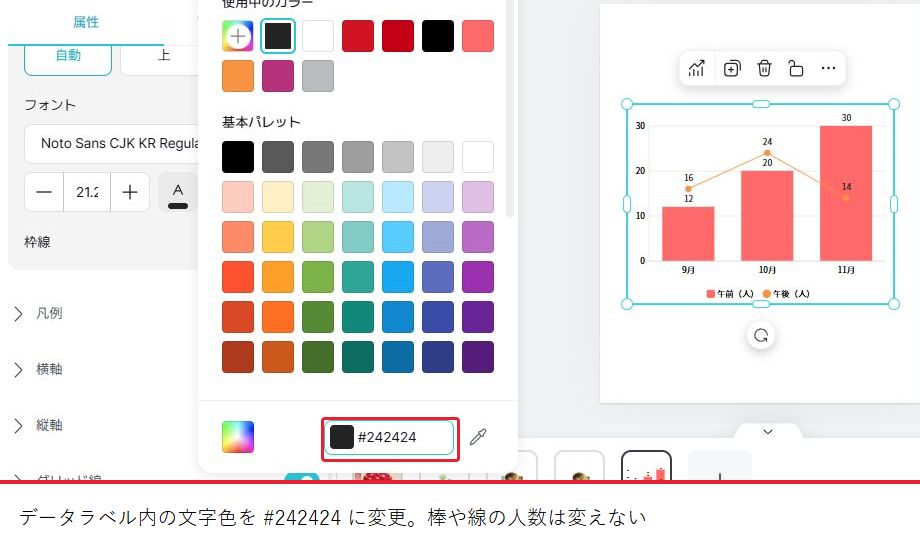Screen dimensions: 920x552
Task: Open the rainbow gradient color picker
Action: coord(238,437)
